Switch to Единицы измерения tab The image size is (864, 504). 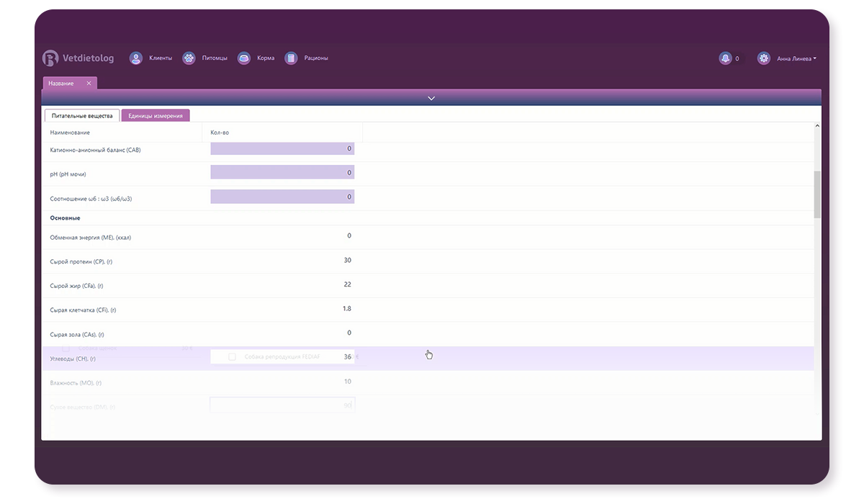155,116
